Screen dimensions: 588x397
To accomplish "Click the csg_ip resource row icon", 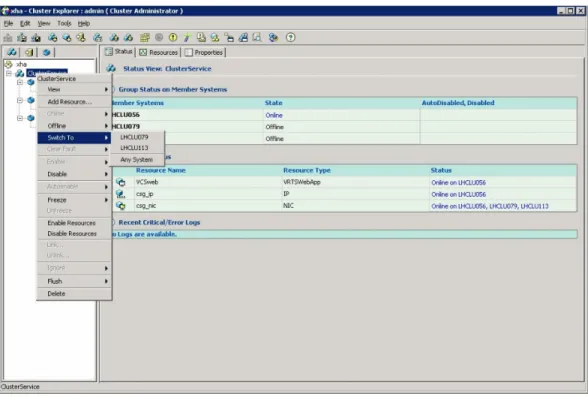I will tap(121, 194).
